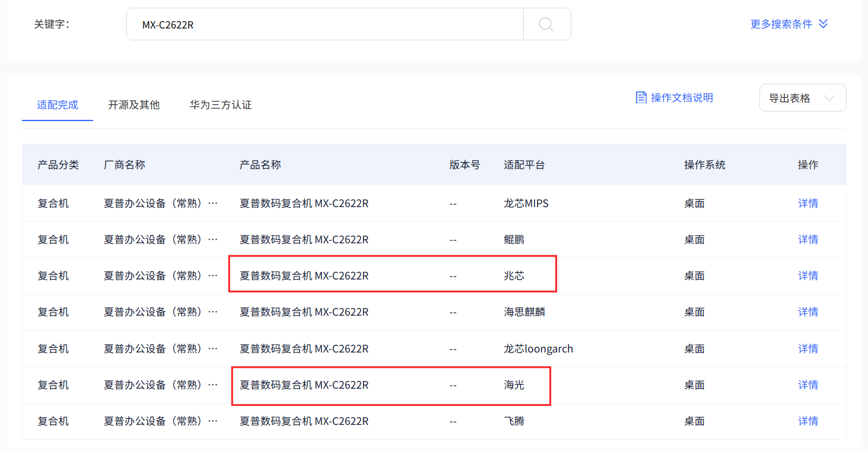Click the vendor name in the 兆芯 row
This screenshot has width=868, height=451.
click(161, 276)
